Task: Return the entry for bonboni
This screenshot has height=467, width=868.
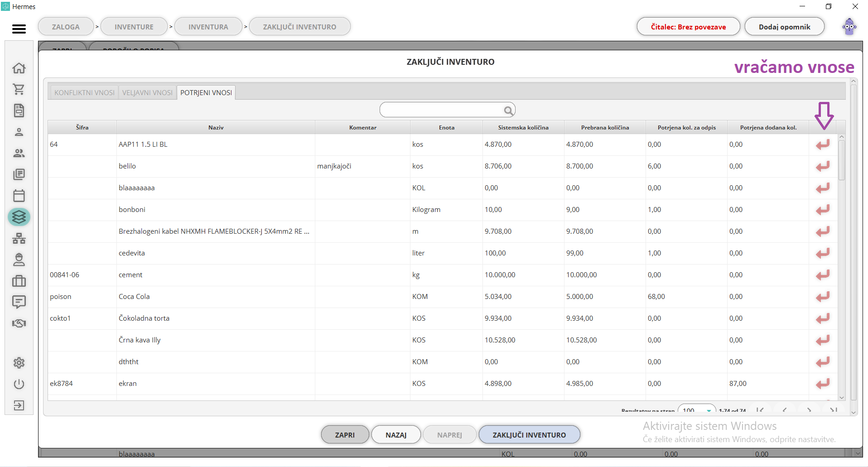Action: pyautogui.click(x=823, y=210)
